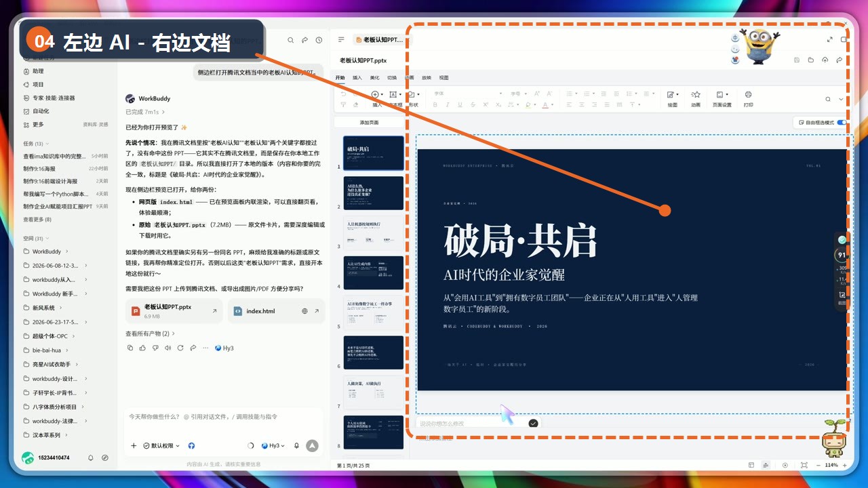
Task: Expand the 已完成 7m1s status
Action: [145, 112]
